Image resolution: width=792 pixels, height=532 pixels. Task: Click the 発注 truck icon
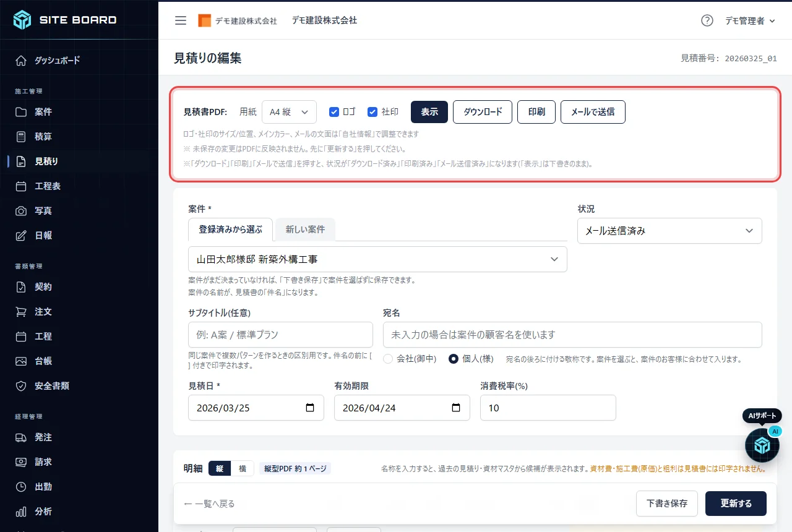(x=21, y=437)
